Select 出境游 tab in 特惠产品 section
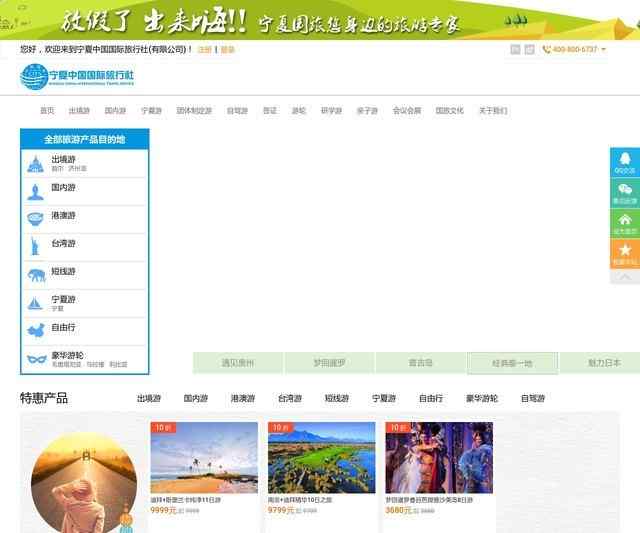This screenshot has width=640, height=533. (149, 398)
